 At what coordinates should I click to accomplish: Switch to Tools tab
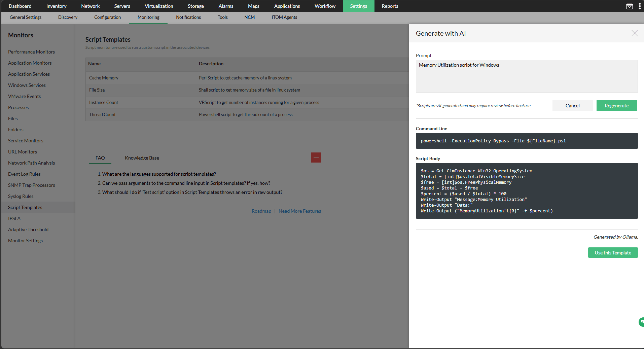[x=222, y=17]
